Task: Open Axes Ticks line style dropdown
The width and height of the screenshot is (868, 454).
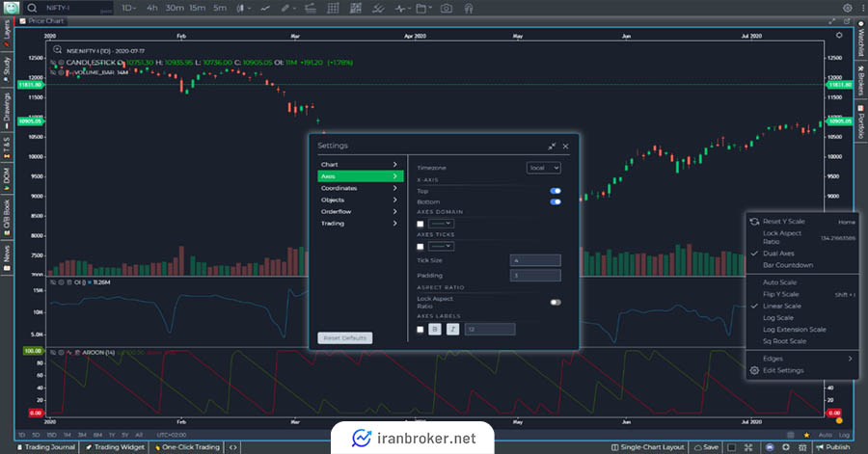Action: 441,246
